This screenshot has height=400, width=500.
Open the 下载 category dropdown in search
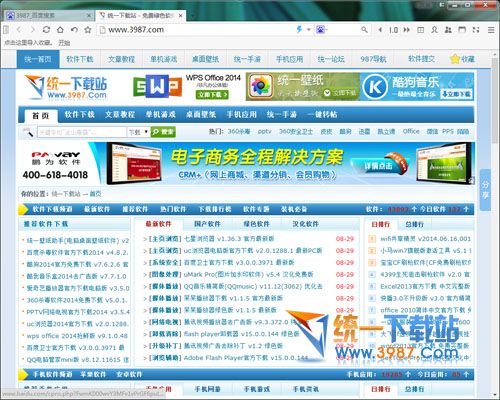tap(138, 132)
